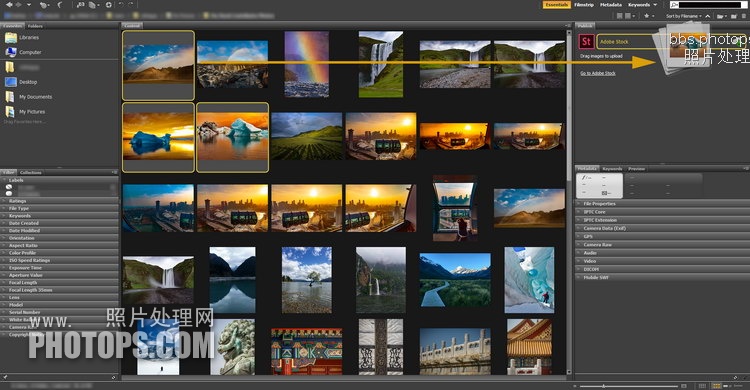The image size is (750, 390).
Task: Click the Go to Adobe Stock link
Action: [598, 73]
